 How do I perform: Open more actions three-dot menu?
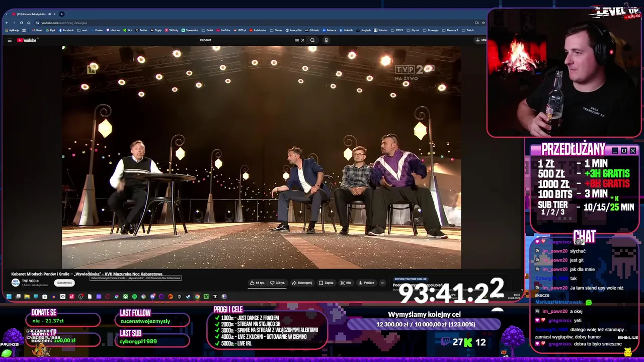point(382,283)
